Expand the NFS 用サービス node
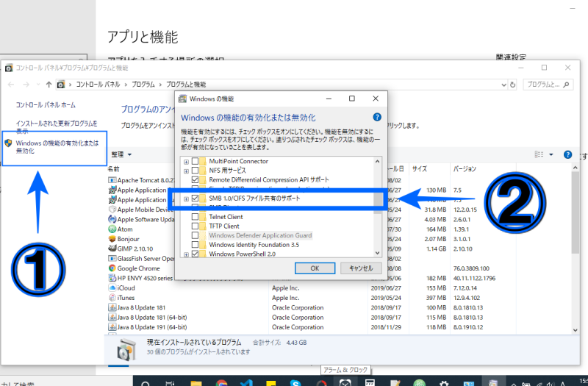Viewport: 588px width, 386px height. (186, 170)
